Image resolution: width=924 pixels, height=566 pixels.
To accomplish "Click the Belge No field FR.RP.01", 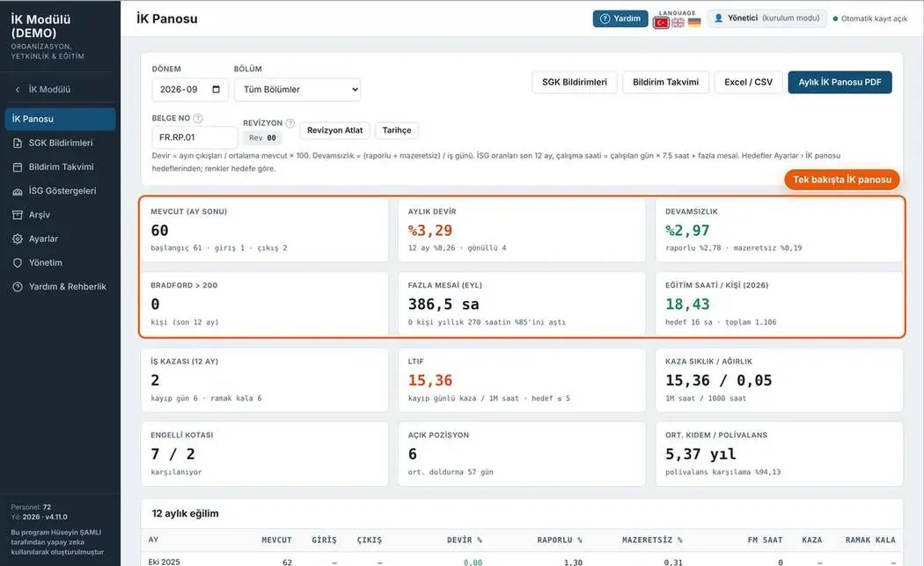I will 194,137.
